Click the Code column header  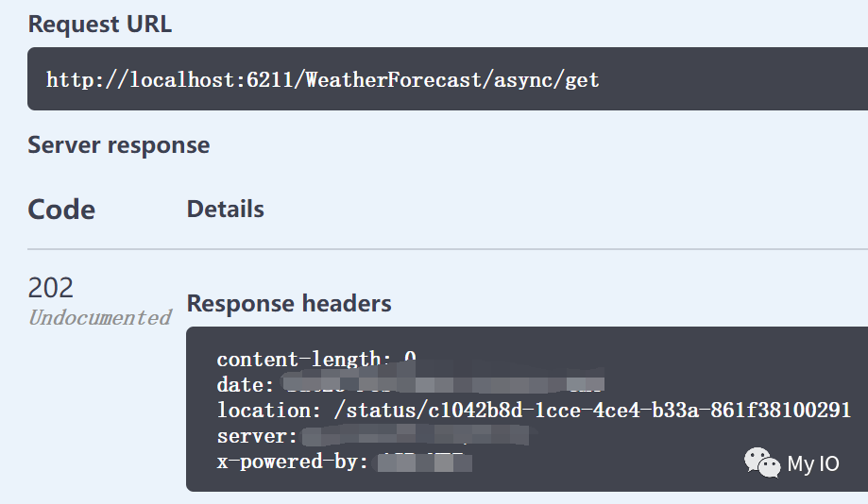pos(61,210)
